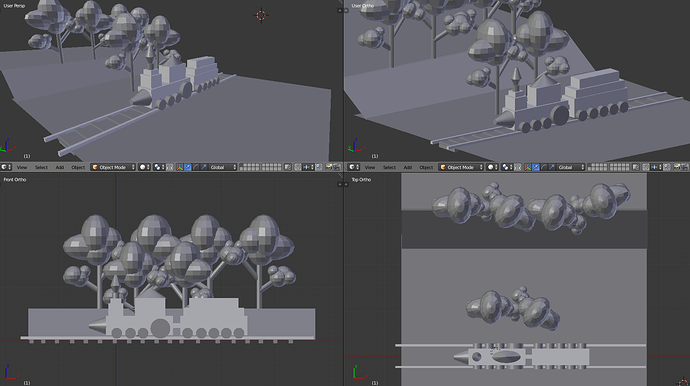Expand Object Mode dropdown in User Ortho header
The height and width of the screenshot is (386, 690).
click(461, 167)
